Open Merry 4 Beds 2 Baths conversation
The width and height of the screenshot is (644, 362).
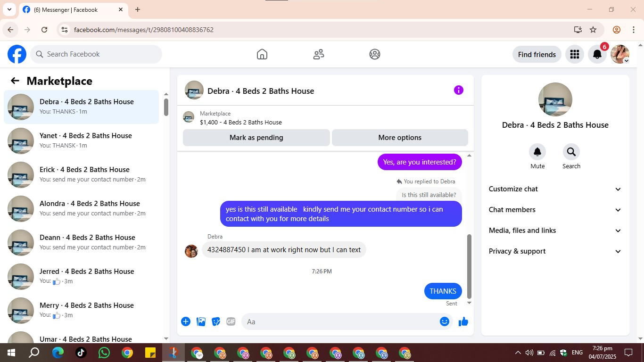point(82,311)
